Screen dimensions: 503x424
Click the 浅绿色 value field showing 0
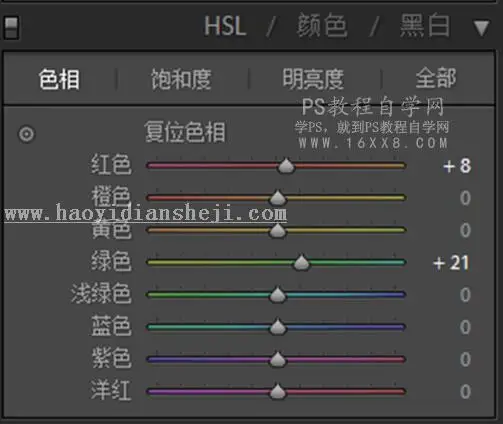(465, 295)
